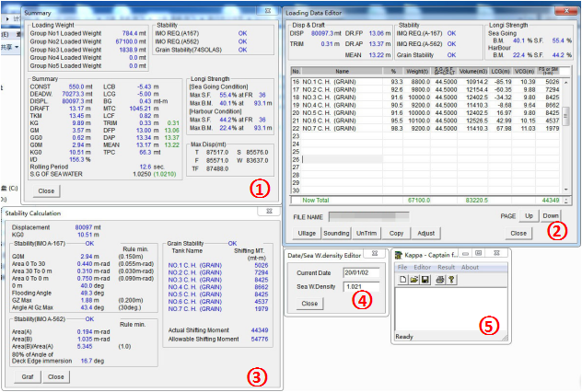Click Now Total weight value 67100.0

[419, 201]
